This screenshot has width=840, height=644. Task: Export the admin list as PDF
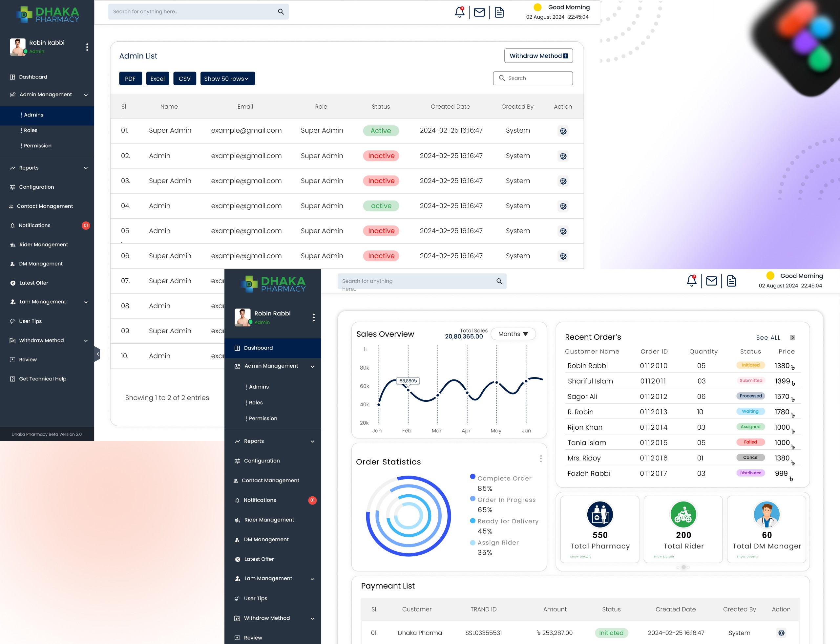tap(130, 78)
